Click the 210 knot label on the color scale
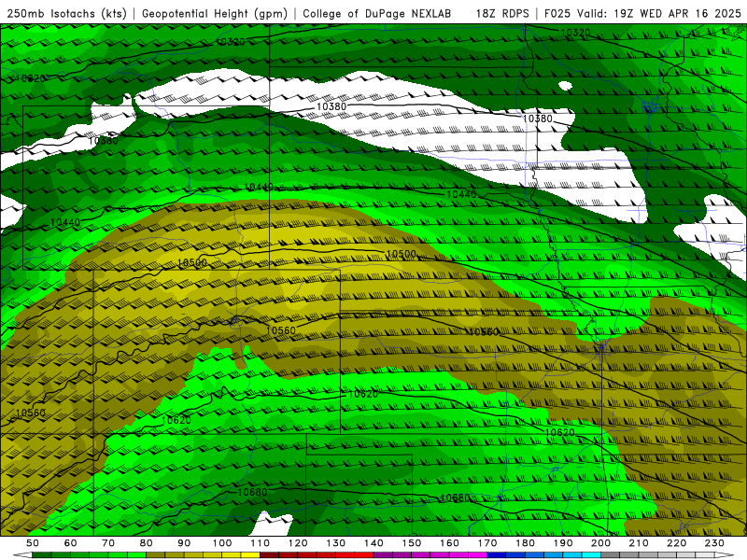Image resolution: width=747 pixels, height=560 pixels. (639, 543)
